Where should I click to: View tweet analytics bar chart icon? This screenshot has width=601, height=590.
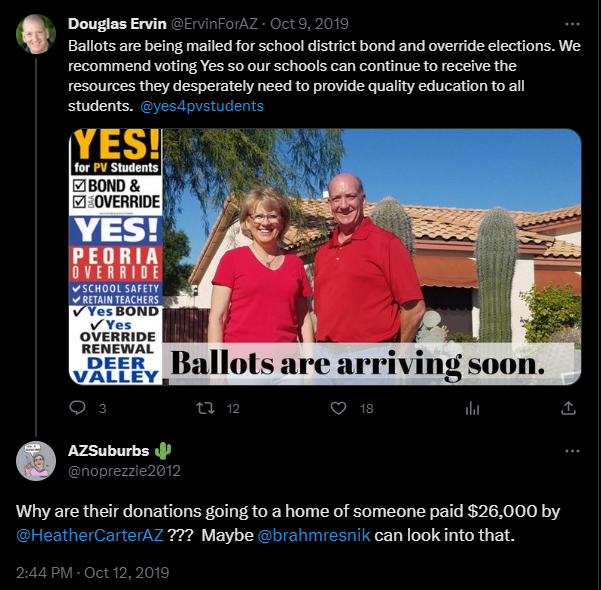472,409
